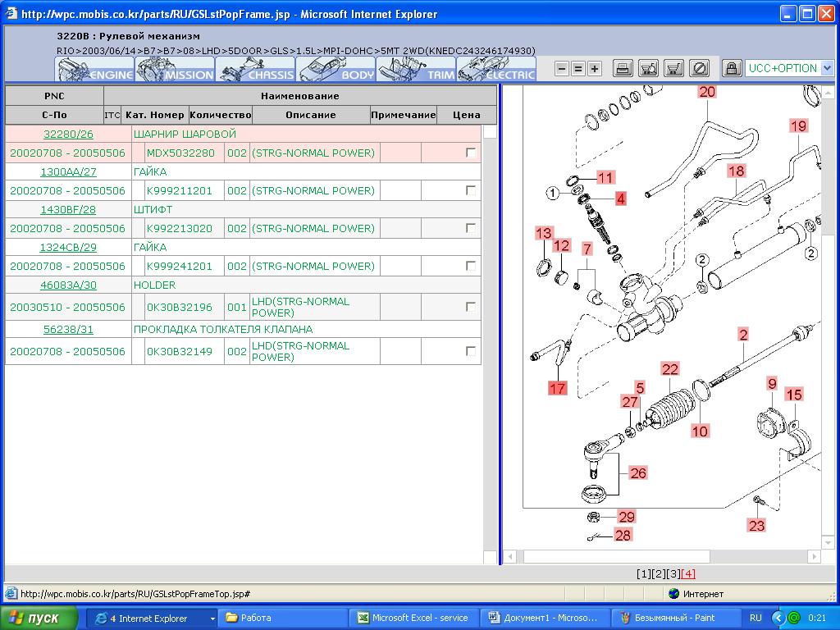
Task: Open part link 32280/26
Action: [x=68, y=134]
